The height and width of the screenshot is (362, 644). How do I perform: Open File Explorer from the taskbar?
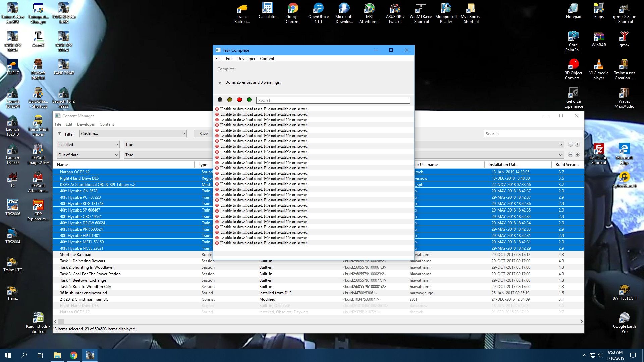57,355
